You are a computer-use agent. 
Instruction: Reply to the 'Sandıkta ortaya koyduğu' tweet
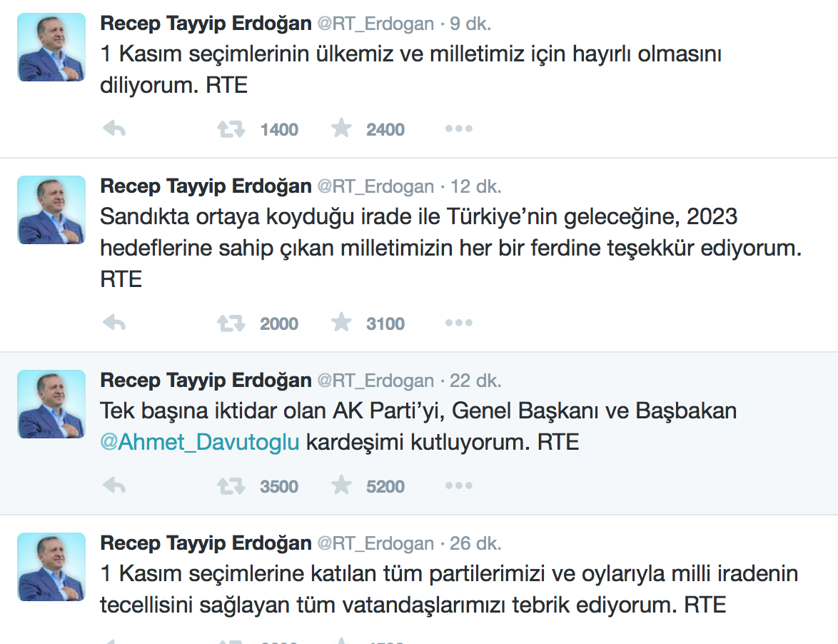114,323
